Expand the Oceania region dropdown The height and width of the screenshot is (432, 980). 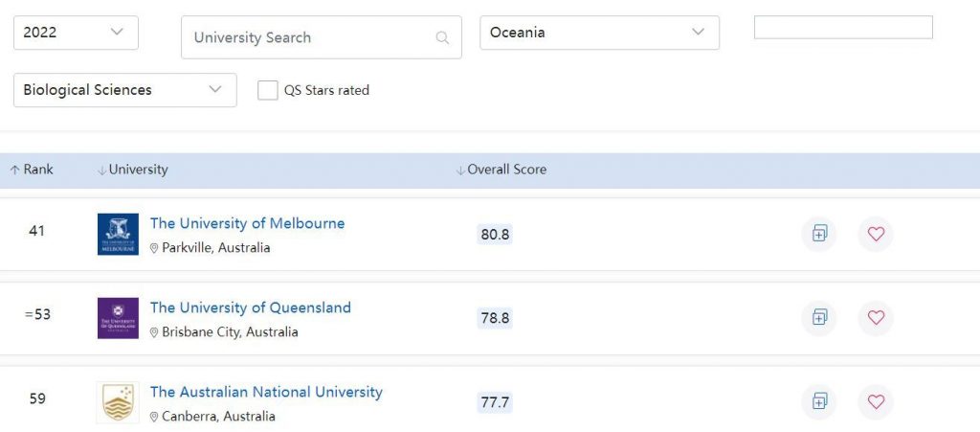tap(599, 33)
